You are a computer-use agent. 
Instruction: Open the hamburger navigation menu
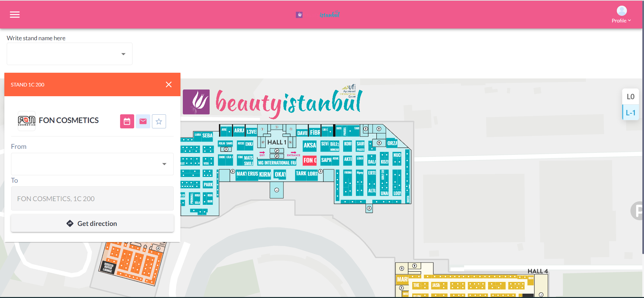pyautogui.click(x=15, y=15)
